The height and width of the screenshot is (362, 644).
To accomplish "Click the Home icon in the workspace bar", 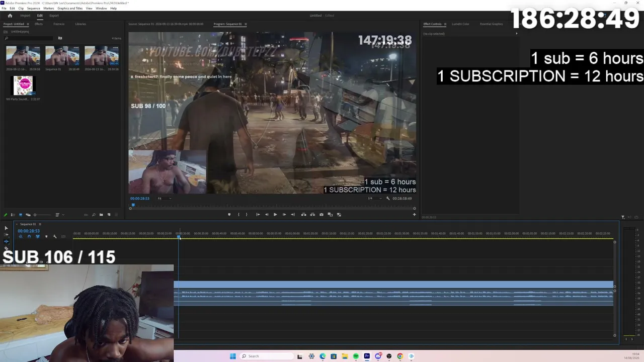I will 10,16.
